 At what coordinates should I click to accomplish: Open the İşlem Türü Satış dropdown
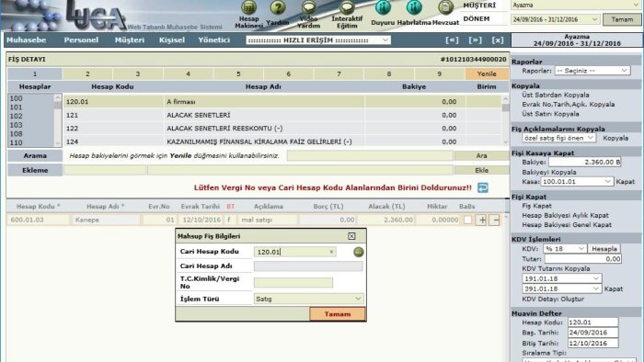(308, 300)
